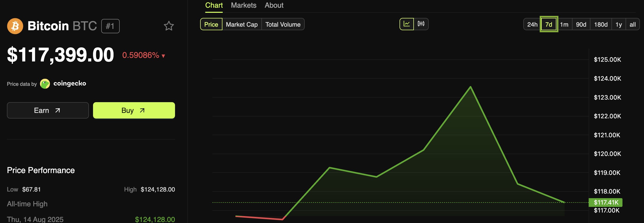The height and width of the screenshot is (223, 644).
Task: Click the red price-down triangle indicator
Action: click(x=163, y=56)
